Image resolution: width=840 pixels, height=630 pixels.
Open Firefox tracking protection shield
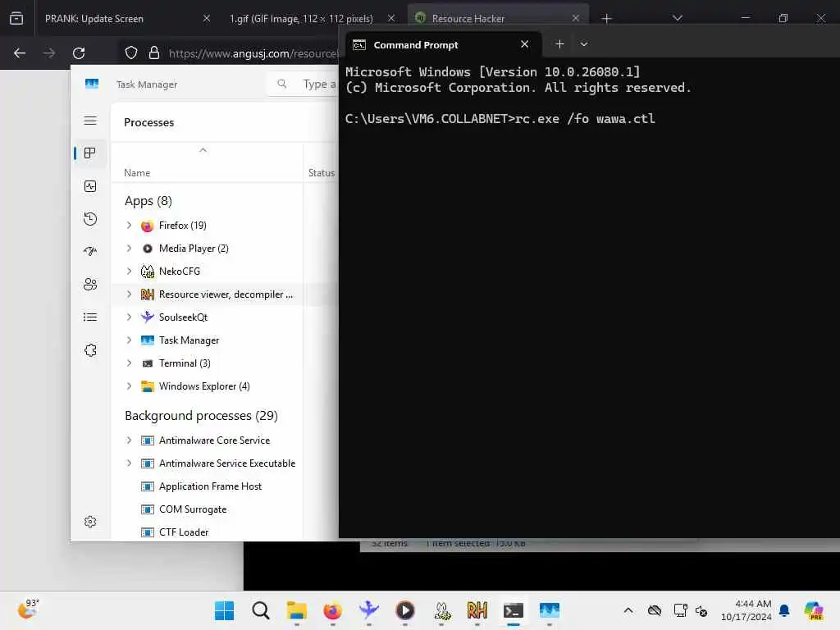(131, 53)
